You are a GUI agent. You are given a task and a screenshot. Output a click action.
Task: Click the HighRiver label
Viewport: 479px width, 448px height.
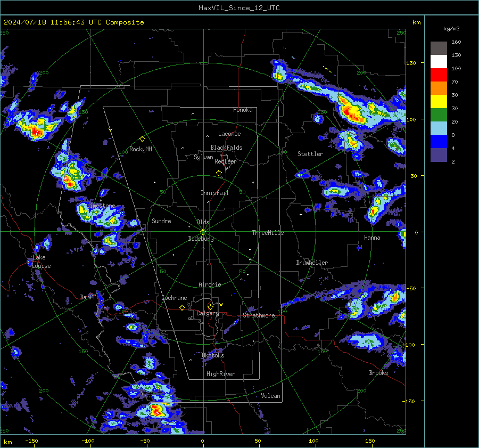(x=221, y=374)
